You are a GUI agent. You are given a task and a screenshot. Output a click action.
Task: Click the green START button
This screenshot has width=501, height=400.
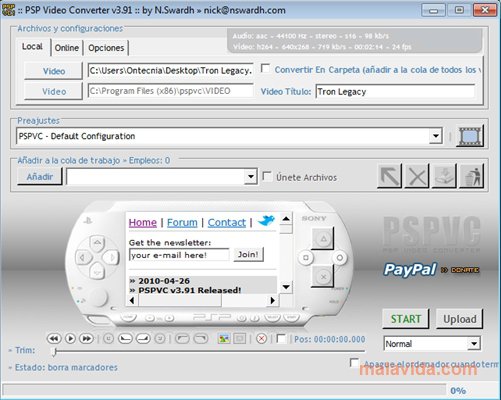[406, 319]
